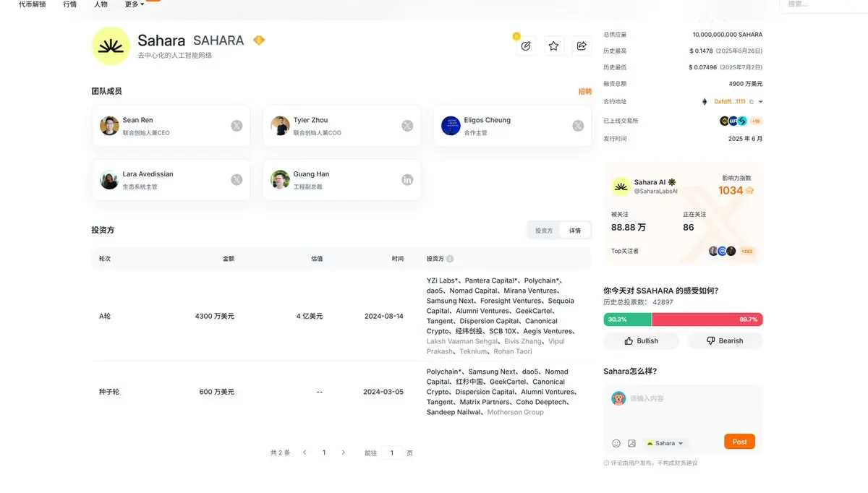The height and width of the screenshot is (493, 868).
Task: Click the info icon by the comment disclaimer
Action: click(606, 463)
